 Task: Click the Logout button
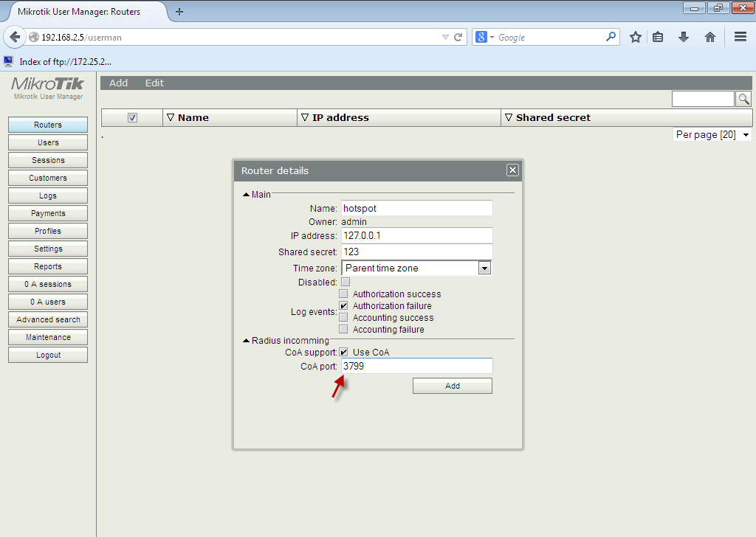click(48, 355)
